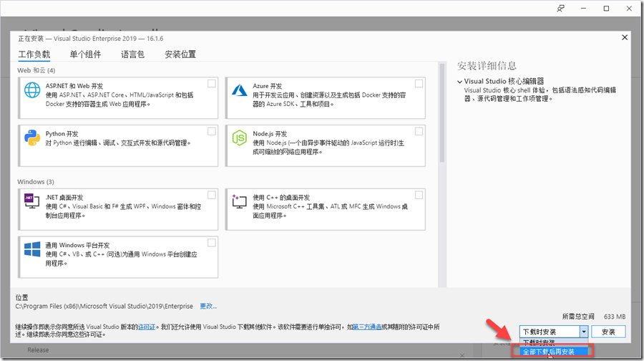This screenshot has height=361, width=644.
Task: Check the 使用 C++ 的桌面开发 checkbox
Action: (x=419, y=195)
